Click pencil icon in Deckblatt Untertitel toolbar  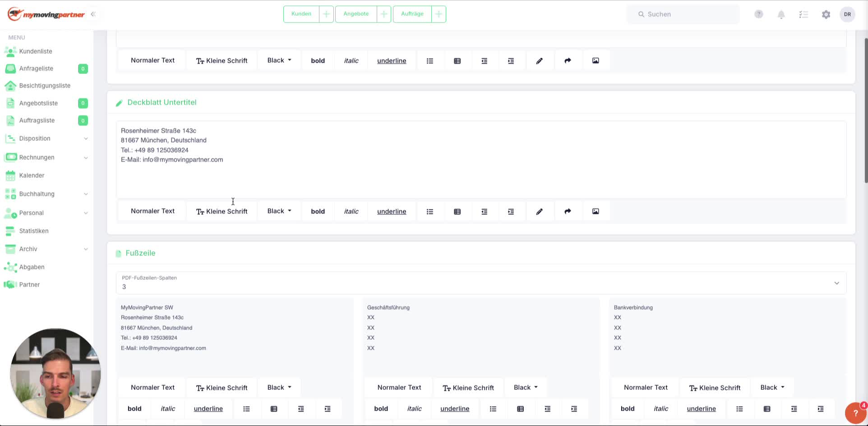coord(540,211)
